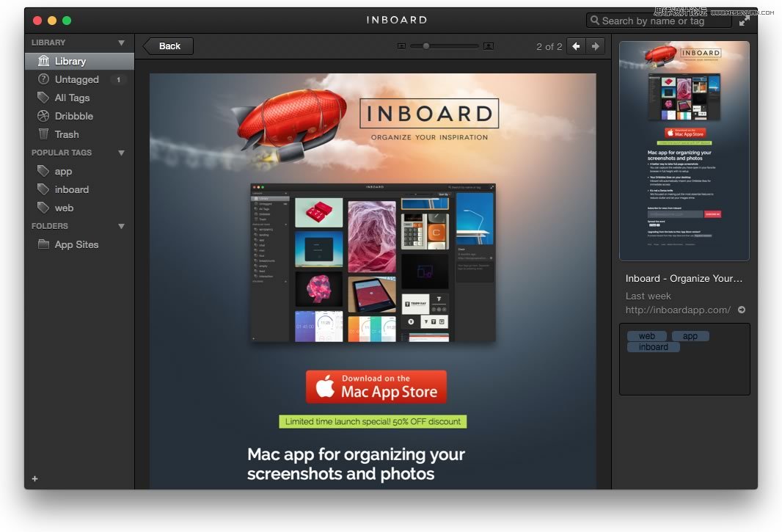Open the inboardapp.com URL link
The image size is (782, 532).
(x=679, y=310)
